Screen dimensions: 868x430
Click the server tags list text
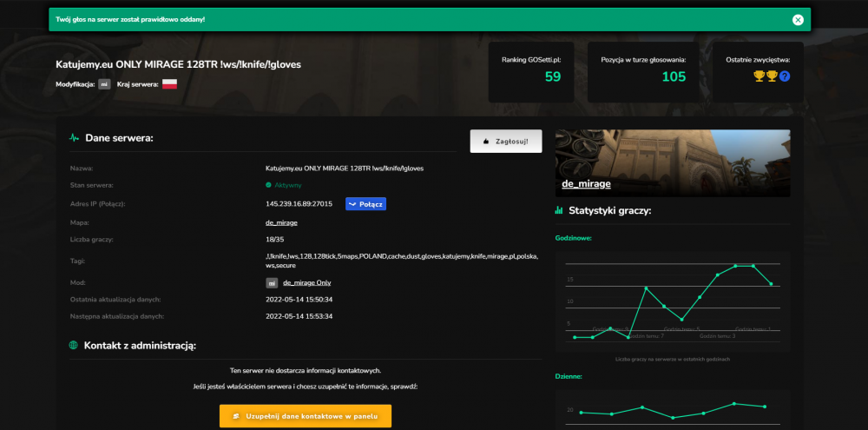402,261
